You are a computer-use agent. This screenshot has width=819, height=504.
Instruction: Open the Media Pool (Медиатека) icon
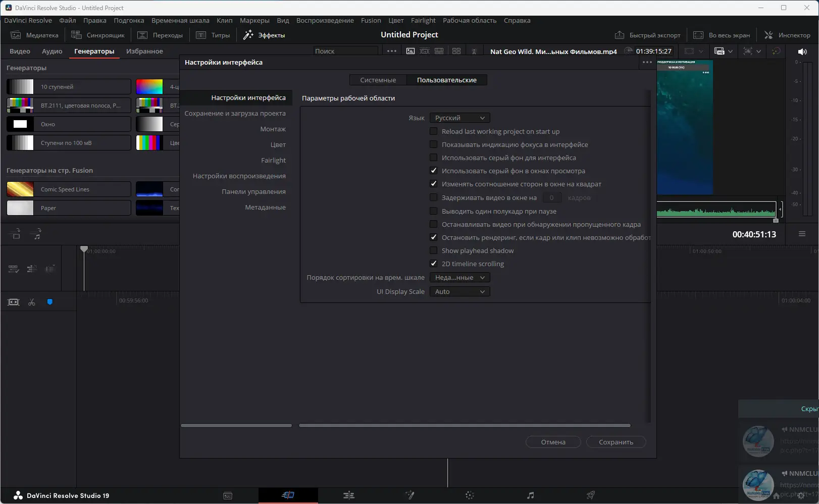click(x=16, y=35)
